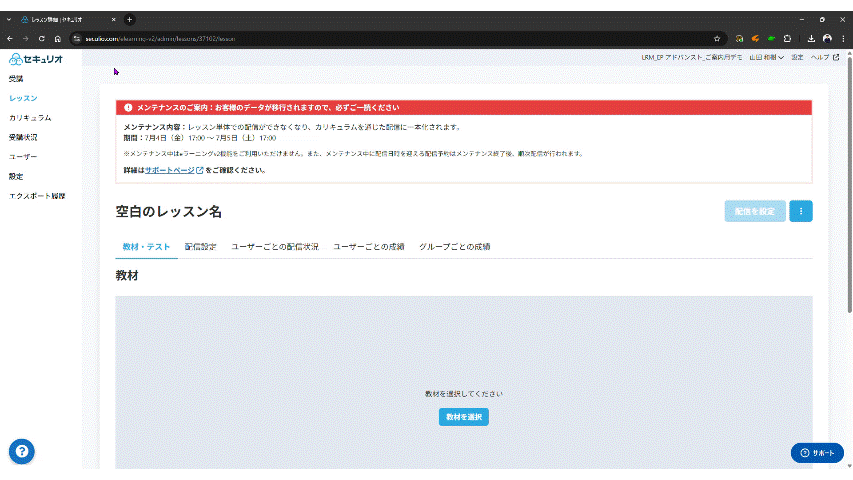Click the external link icon beside ヘルプ
Viewport: 853px width, 480px height.
836,57
